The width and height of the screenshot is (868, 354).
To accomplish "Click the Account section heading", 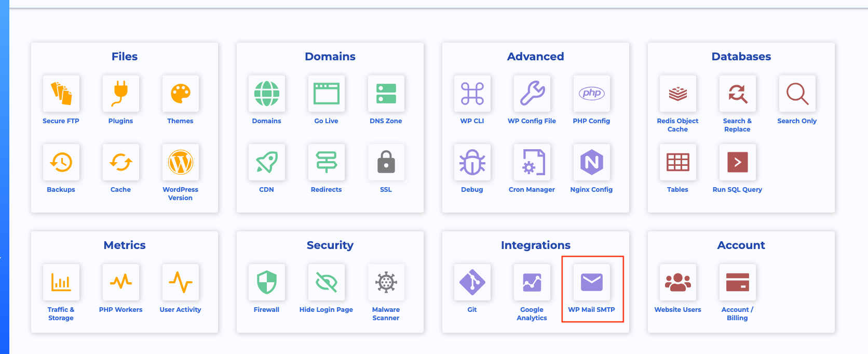I will click(x=741, y=245).
